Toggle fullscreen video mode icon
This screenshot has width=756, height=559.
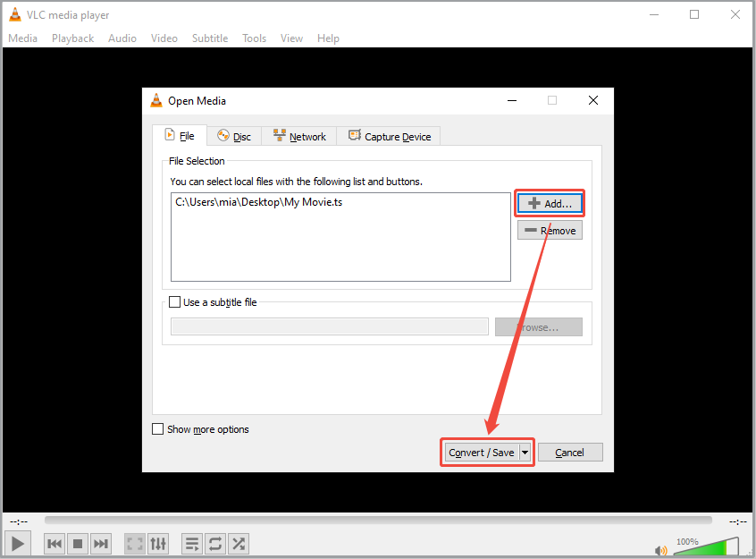(x=135, y=544)
